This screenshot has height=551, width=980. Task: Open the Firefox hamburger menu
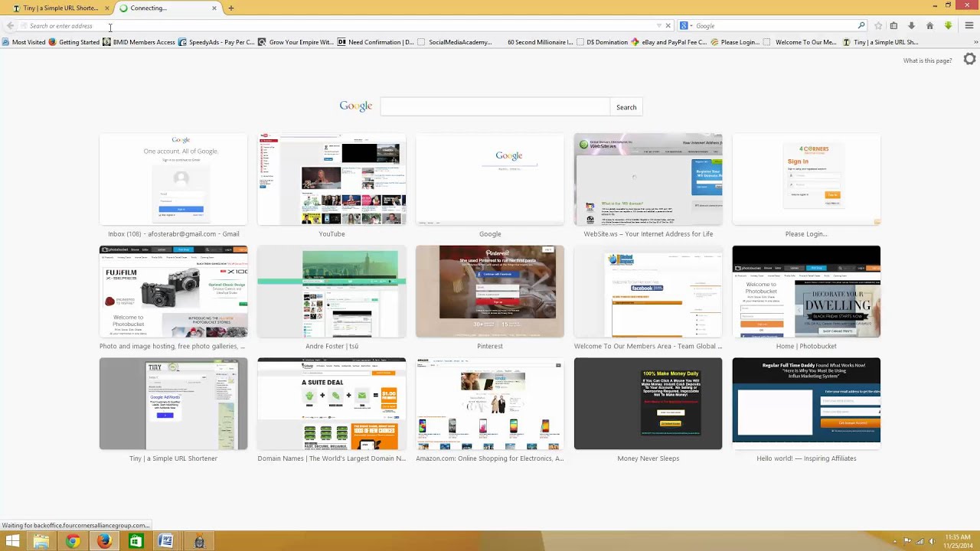969,26
